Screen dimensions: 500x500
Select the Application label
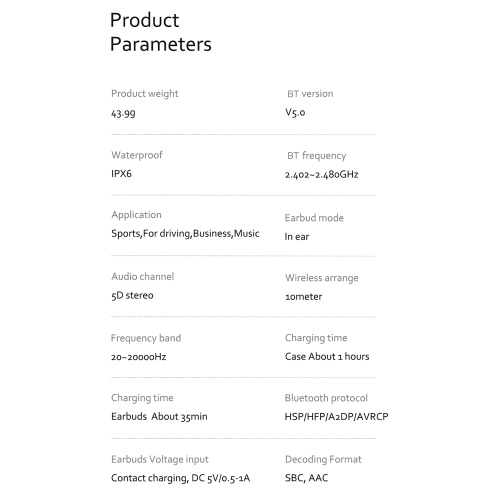coord(136,215)
